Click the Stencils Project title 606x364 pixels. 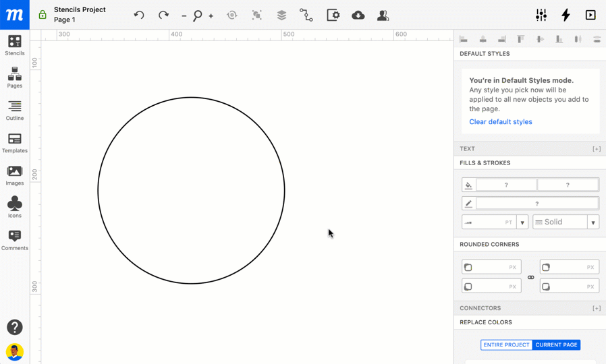tap(80, 9)
